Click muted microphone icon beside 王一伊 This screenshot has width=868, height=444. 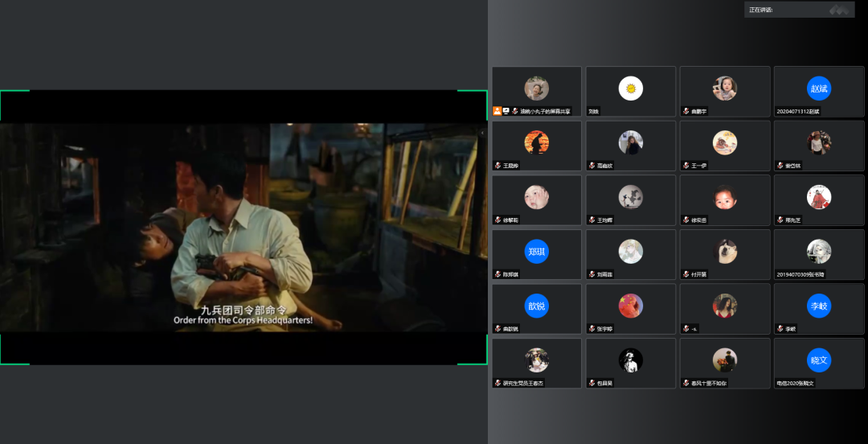(x=686, y=166)
